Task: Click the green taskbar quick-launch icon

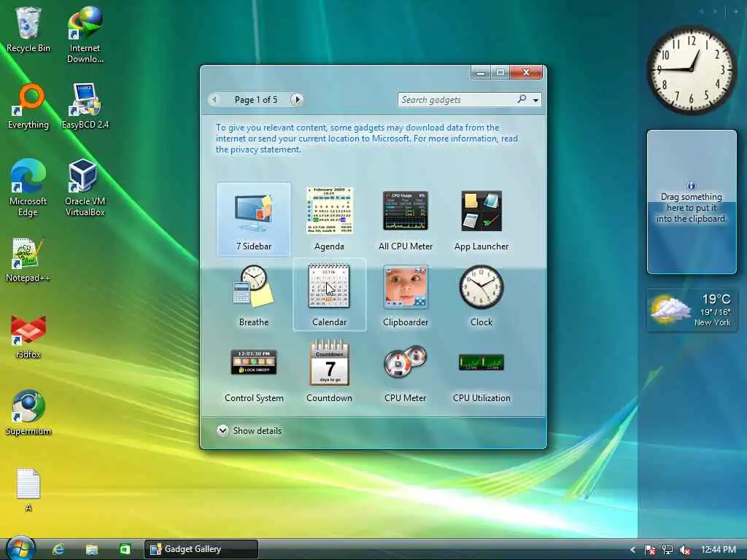Action: (125, 550)
